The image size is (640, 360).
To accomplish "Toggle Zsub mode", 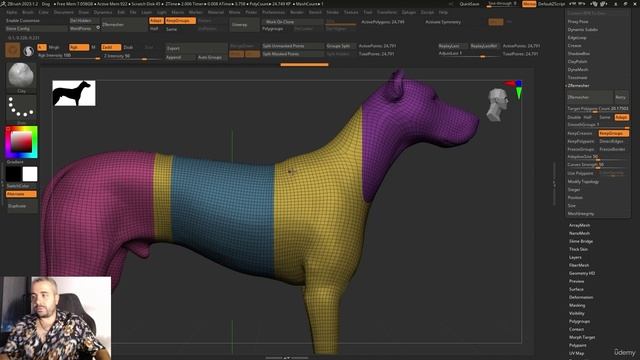I will pos(128,47).
